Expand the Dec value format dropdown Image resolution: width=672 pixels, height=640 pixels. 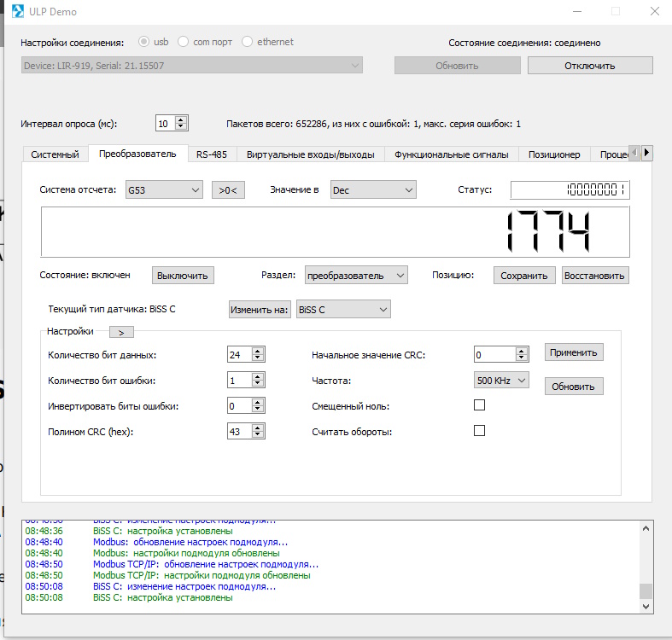click(372, 190)
